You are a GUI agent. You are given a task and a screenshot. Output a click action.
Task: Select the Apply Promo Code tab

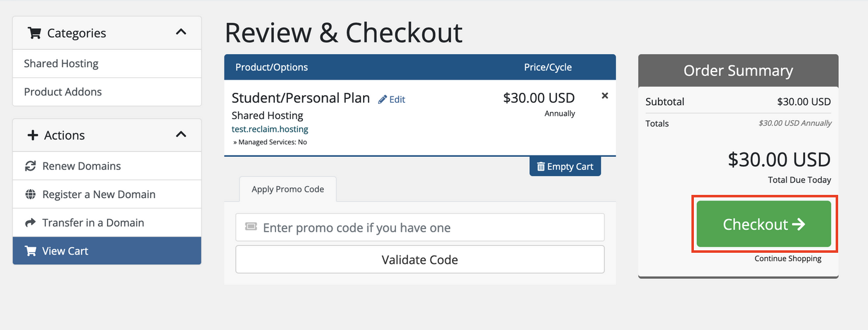click(x=288, y=189)
